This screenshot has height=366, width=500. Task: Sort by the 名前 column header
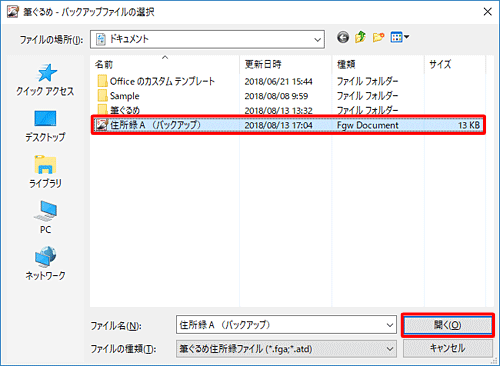(165, 64)
